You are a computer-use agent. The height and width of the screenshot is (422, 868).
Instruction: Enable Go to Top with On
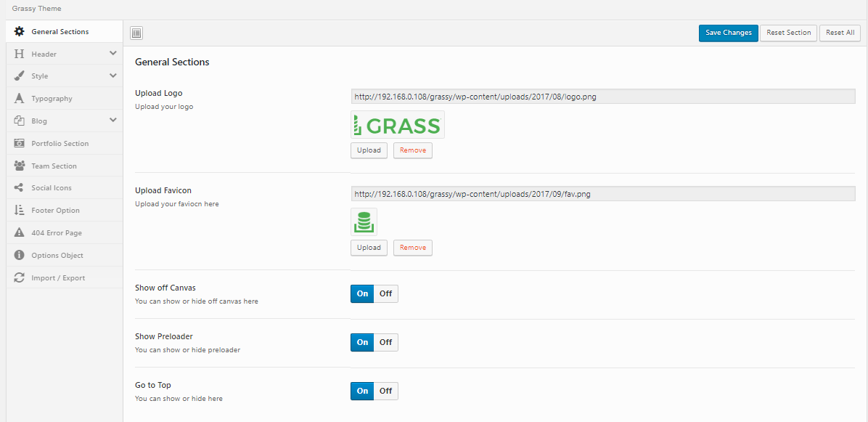tap(362, 391)
